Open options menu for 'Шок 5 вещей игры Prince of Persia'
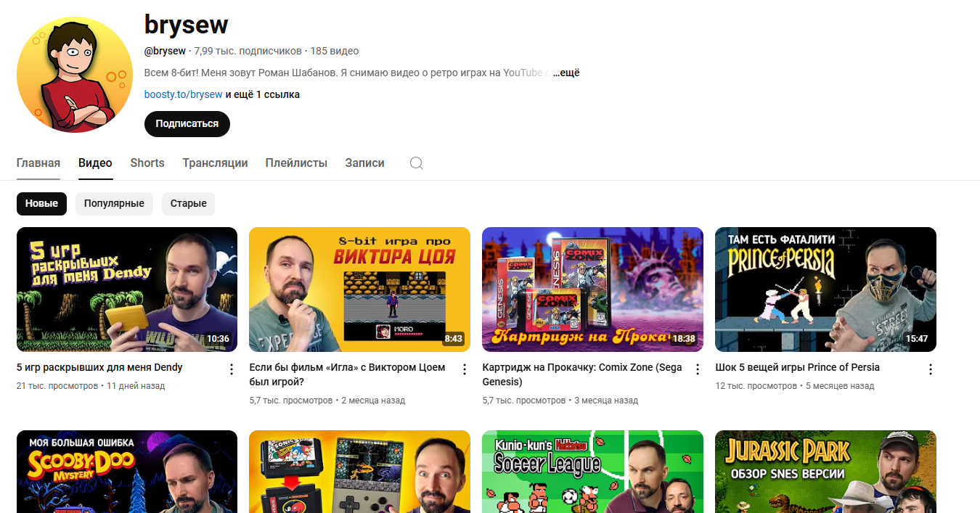 pyautogui.click(x=931, y=369)
